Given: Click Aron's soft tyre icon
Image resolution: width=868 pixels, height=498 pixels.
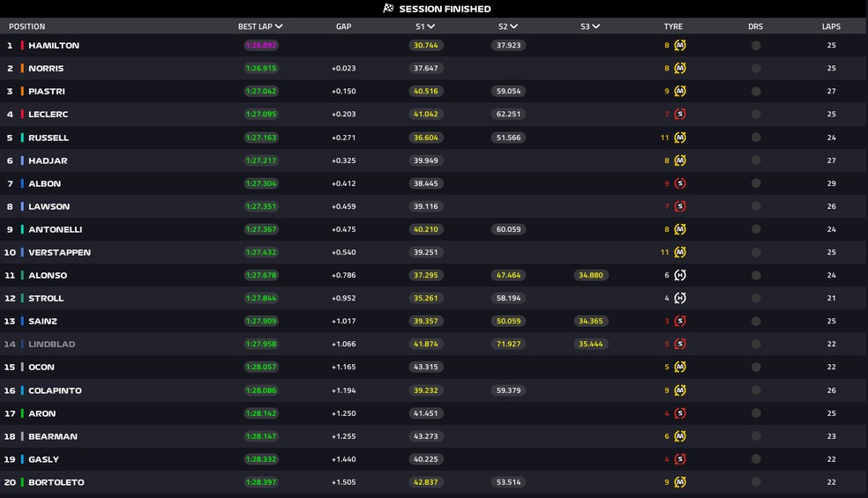Looking at the screenshot, I should click(x=680, y=413).
